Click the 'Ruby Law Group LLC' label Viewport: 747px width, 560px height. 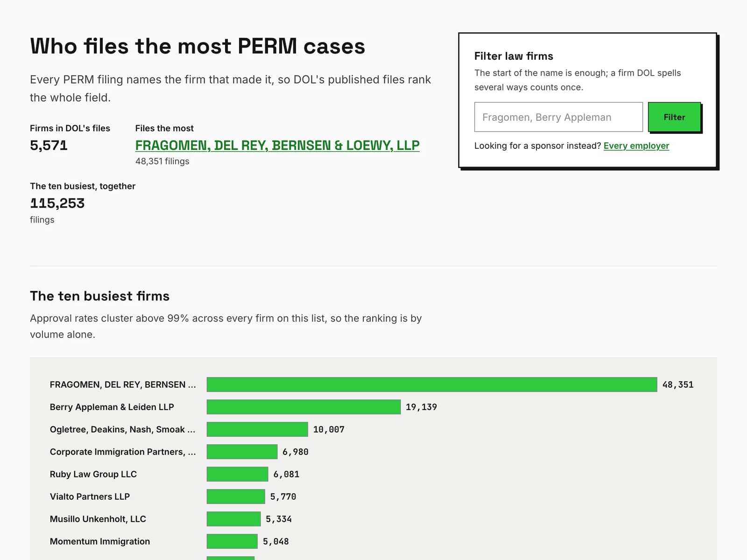pos(93,474)
